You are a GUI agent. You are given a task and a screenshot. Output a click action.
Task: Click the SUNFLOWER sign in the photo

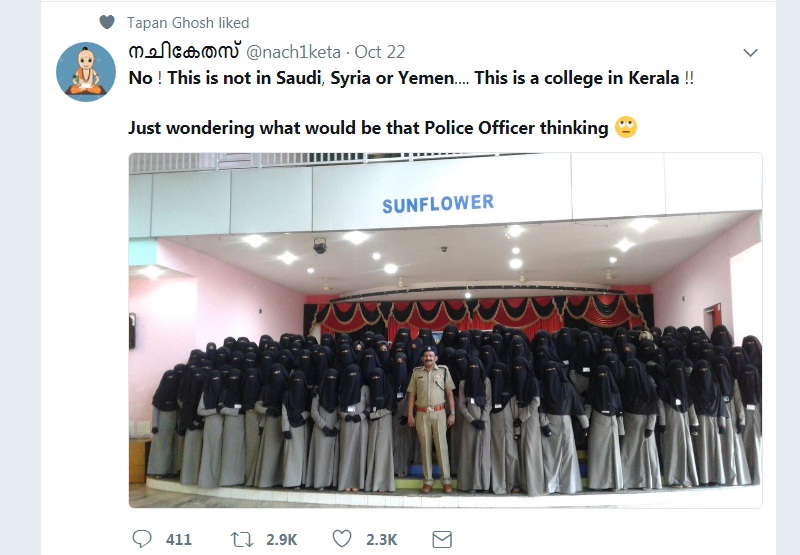437,204
